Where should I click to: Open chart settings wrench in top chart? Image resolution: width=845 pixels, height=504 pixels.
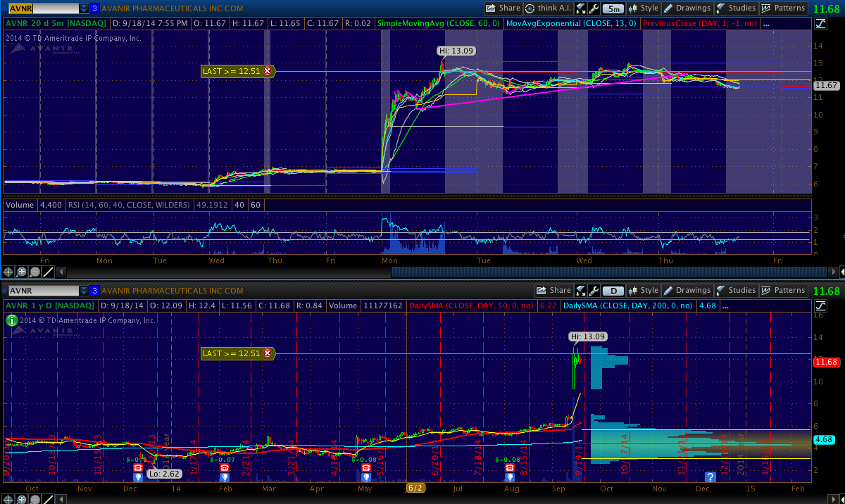point(594,8)
